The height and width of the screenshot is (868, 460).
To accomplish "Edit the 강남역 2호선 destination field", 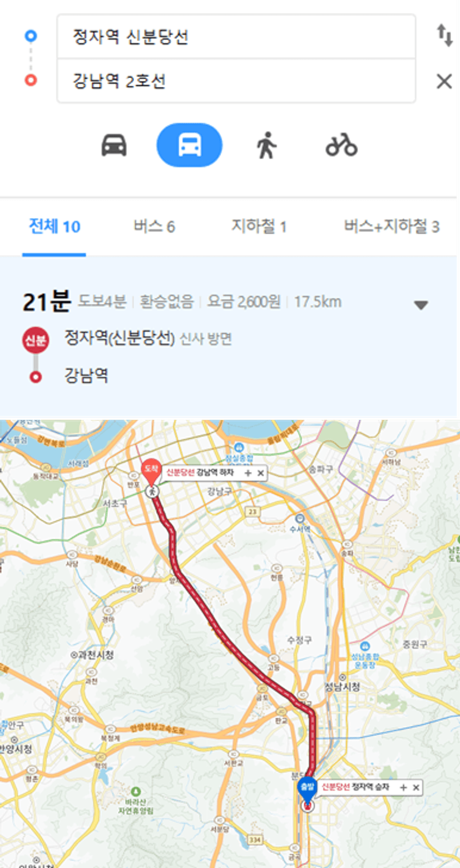I will (x=236, y=81).
